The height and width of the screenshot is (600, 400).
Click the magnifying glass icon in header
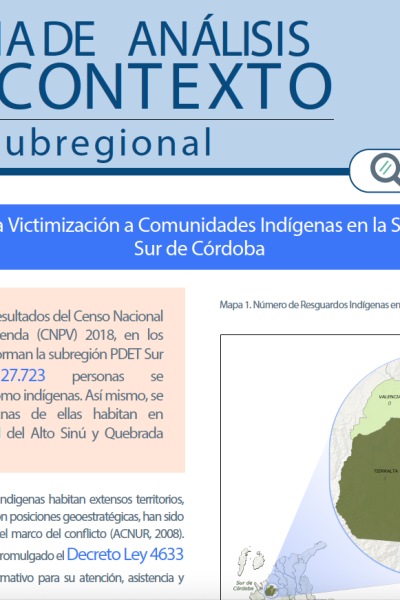pos(386,170)
